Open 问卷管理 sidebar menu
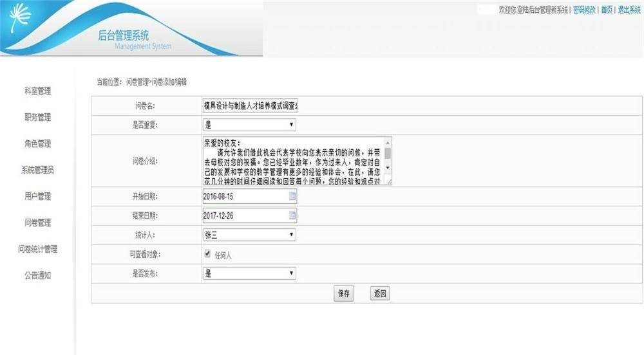 tap(38, 223)
